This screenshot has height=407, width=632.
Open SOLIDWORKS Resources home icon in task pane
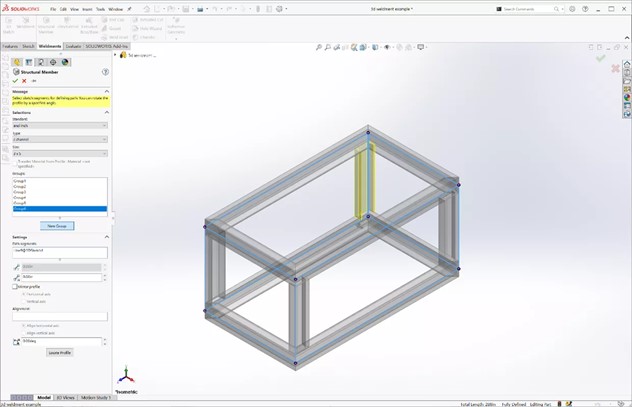click(x=627, y=64)
